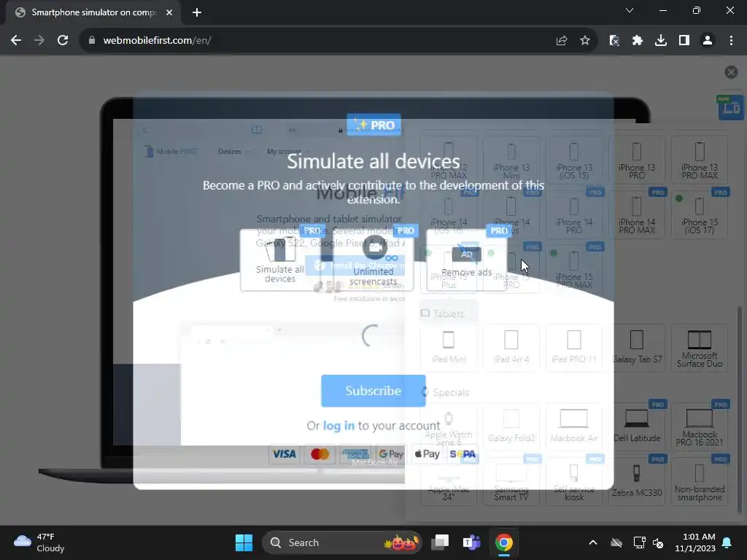
Task: Click the Apple Pay payment logo
Action: coord(427,454)
